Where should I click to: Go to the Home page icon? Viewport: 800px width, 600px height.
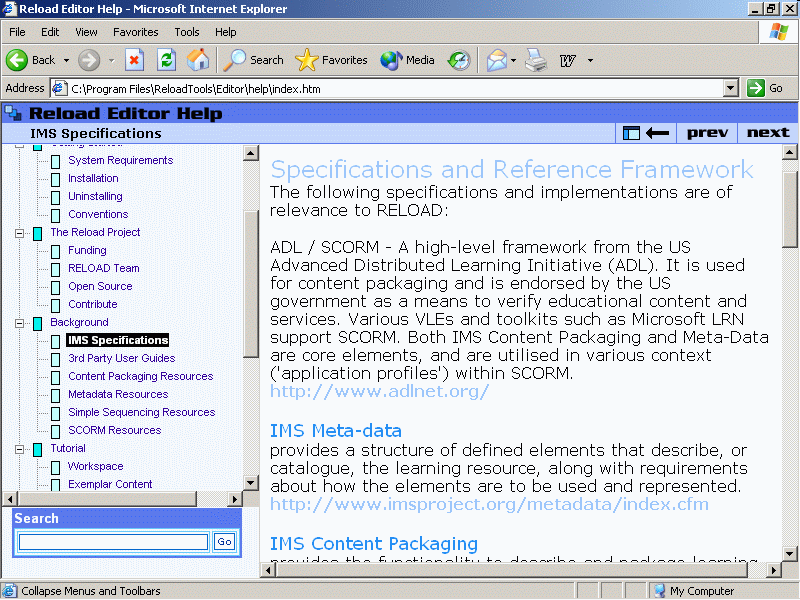tap(198, 60)
